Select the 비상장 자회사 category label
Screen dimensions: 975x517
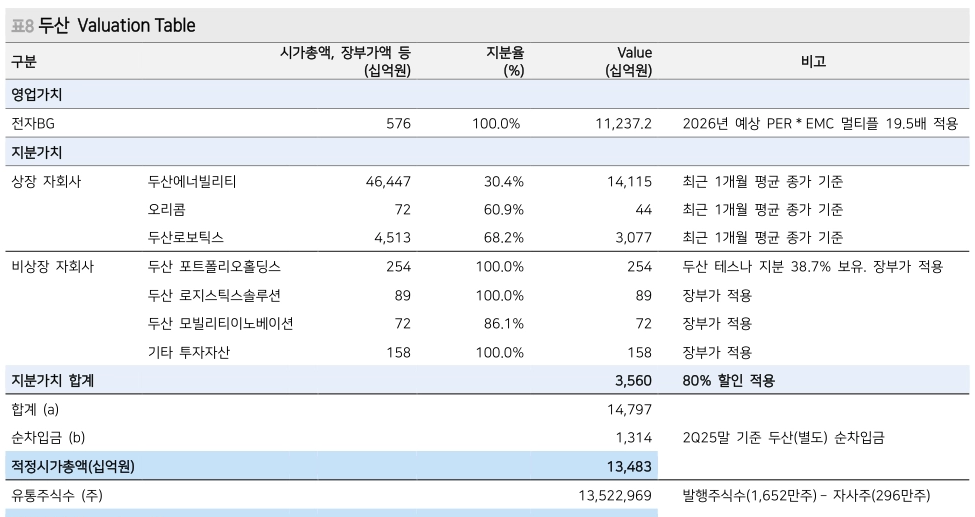click(51, 266)
